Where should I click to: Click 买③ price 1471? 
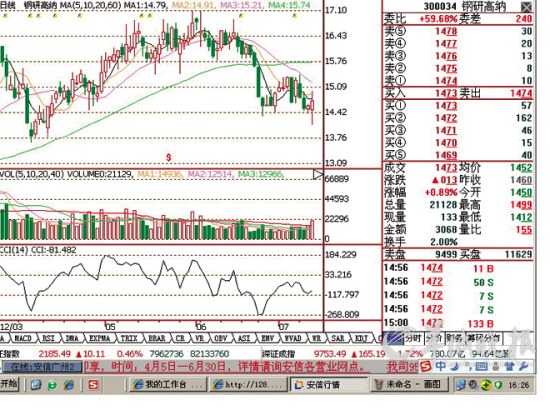tap(446, 130)
